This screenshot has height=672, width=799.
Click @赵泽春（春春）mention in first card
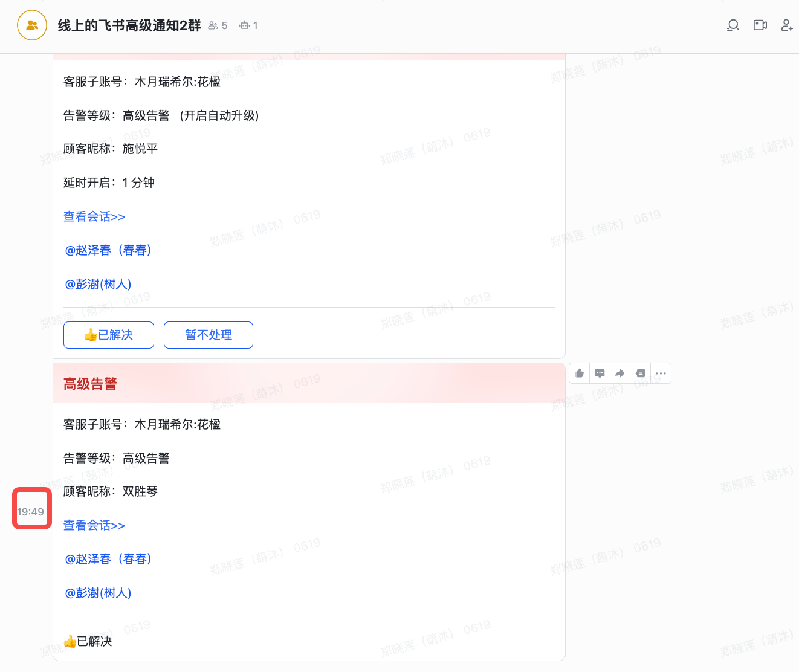(108, 250)
